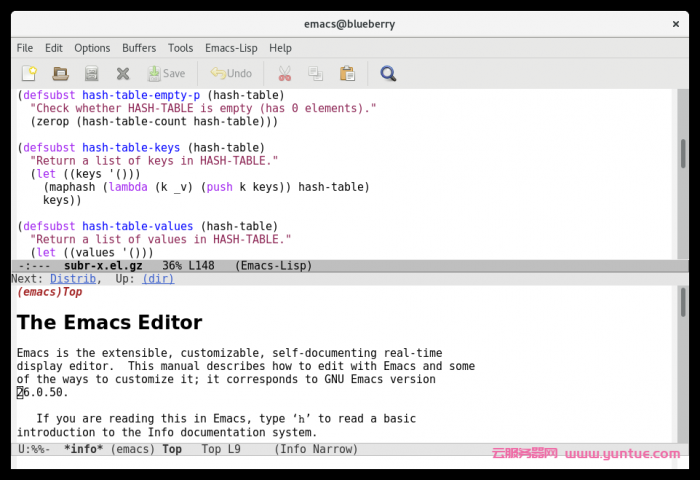
Task: Click the Undo toolbar button
Action: click(x=231, y=73)
